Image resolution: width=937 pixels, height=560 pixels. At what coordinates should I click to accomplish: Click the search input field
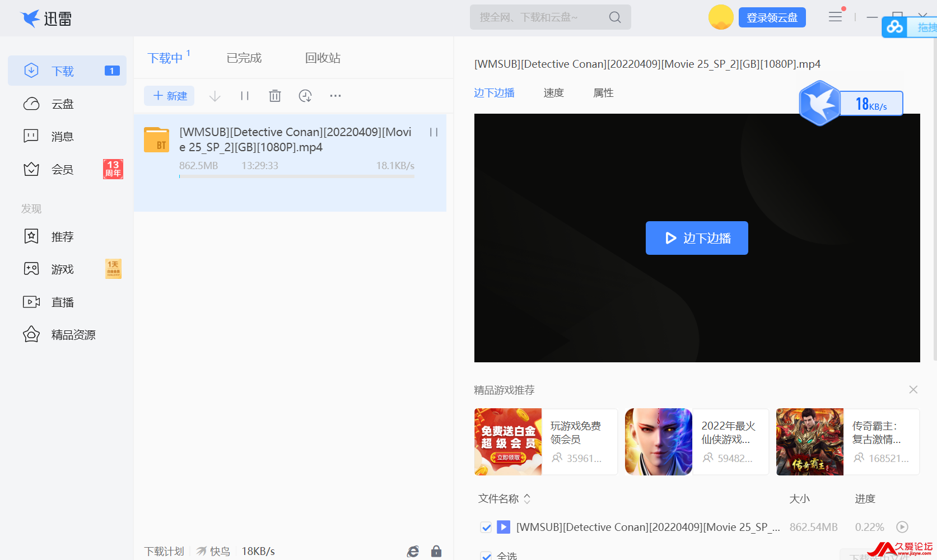551,17
